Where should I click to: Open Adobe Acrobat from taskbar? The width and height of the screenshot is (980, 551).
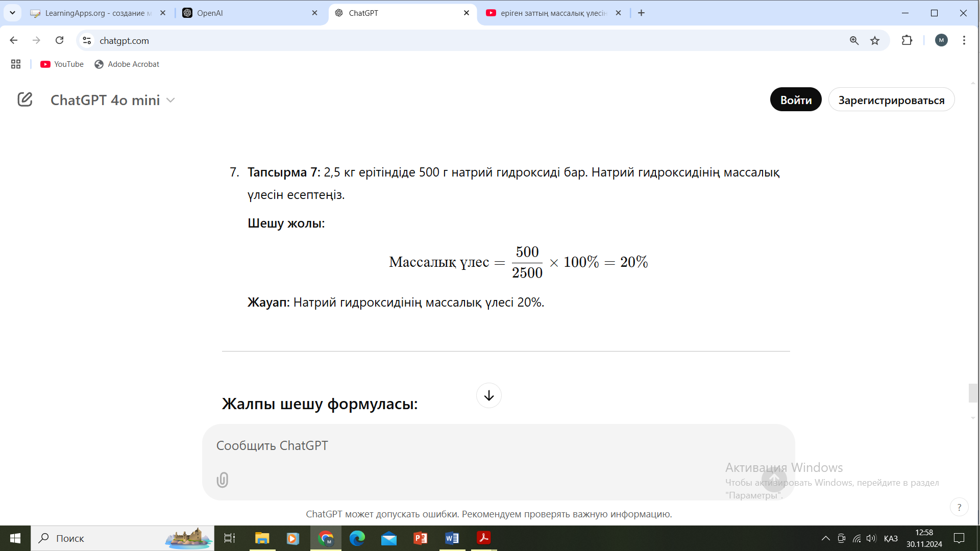click(x=483, y=538)
